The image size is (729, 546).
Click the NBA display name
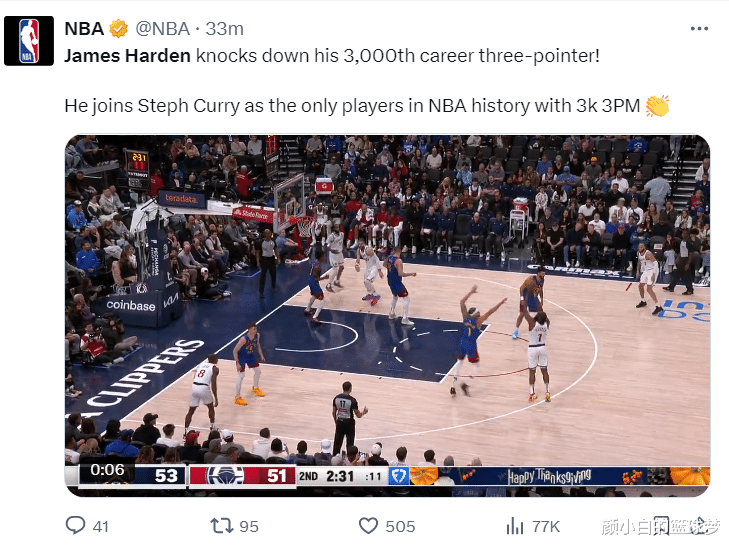coord(84,29)
